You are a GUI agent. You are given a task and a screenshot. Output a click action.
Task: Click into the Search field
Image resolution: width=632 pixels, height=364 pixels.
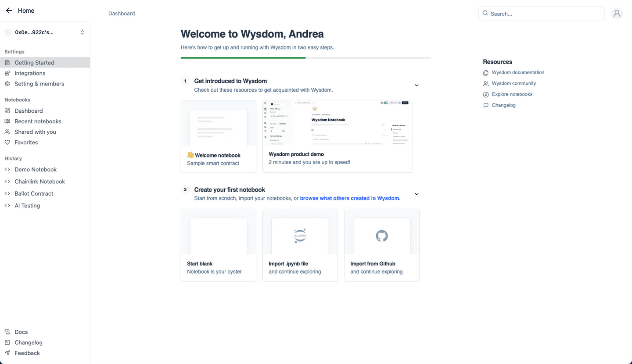(x=542, y=14)
